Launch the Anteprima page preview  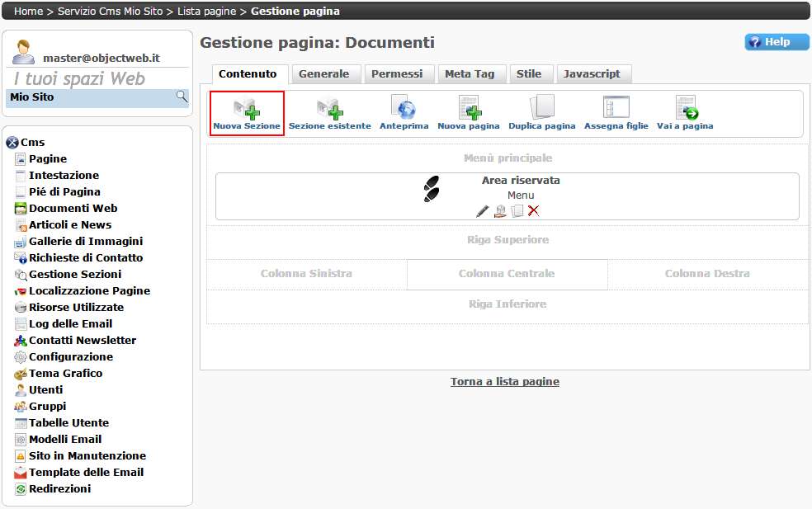click(x=404, y=109)
